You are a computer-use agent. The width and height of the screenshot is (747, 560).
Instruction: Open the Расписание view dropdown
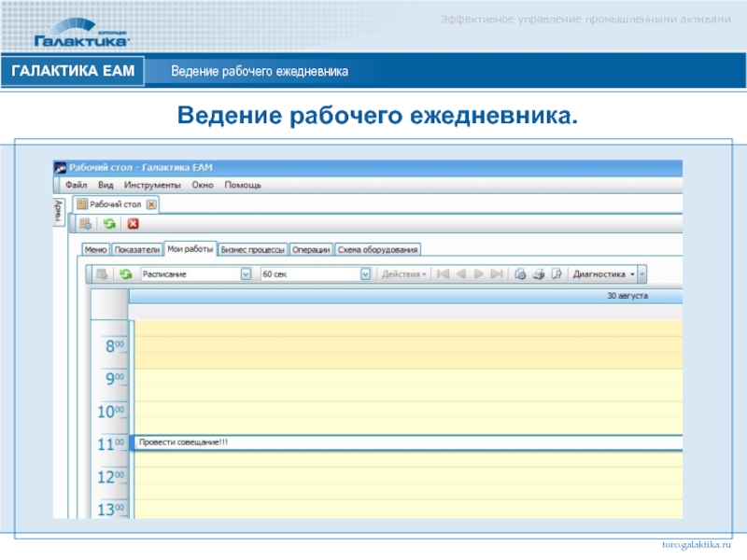(247, 274)
